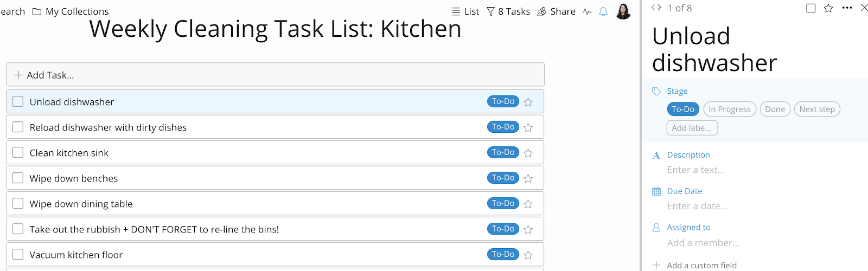Click the Share button
Image resolution: width=868 pixels, height=271 pixels.
(x=556, y=11)
